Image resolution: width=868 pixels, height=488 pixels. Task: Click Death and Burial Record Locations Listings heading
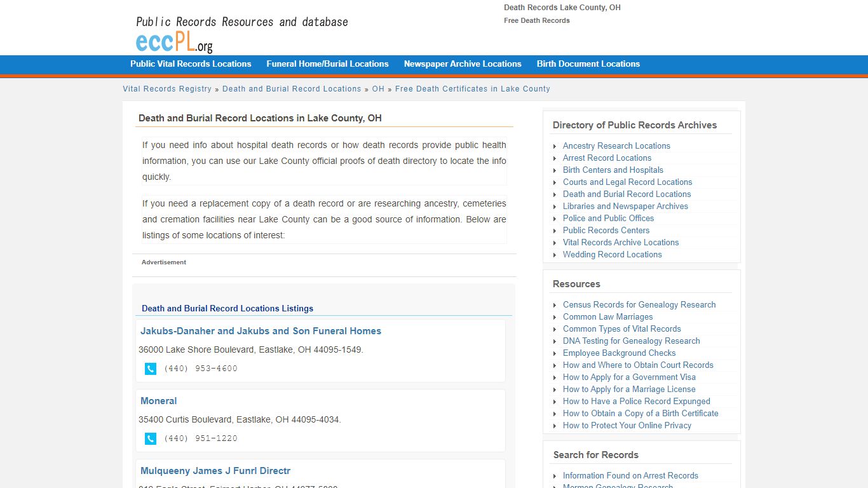pos(227,308)
